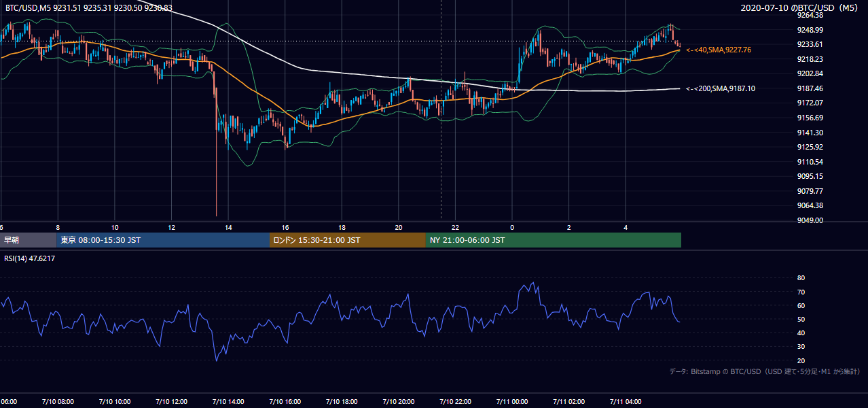Screen dimensions: 868x408
Task: Click the 9156.69 price axis label
Action: 810,118
